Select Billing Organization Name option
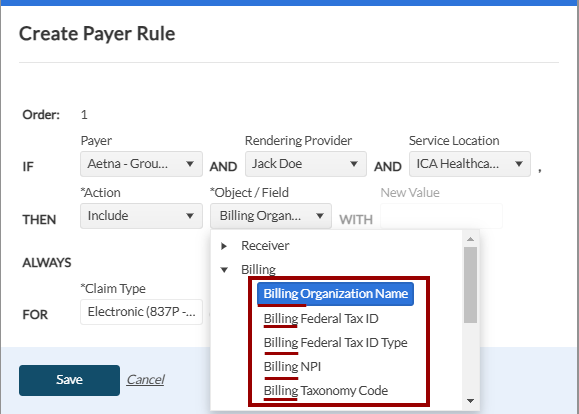Viewport: 579px width, 414px height. pos(335,294)
